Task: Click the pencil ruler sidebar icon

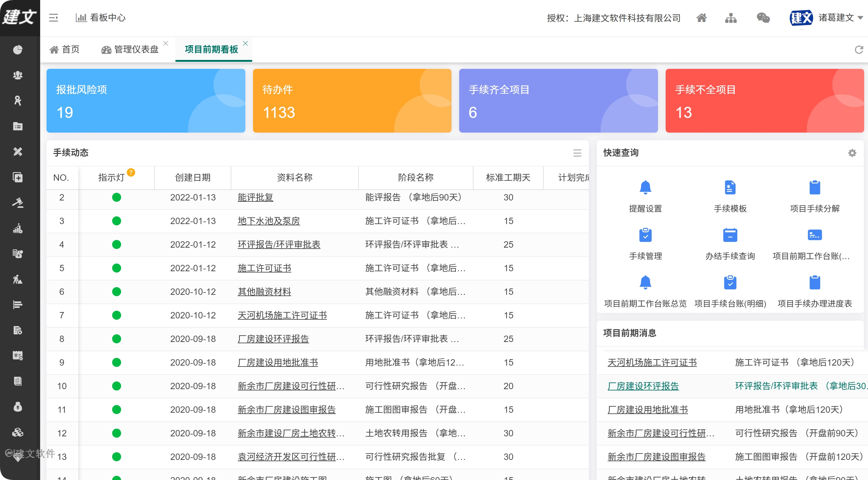Action: tap(18, 152)
